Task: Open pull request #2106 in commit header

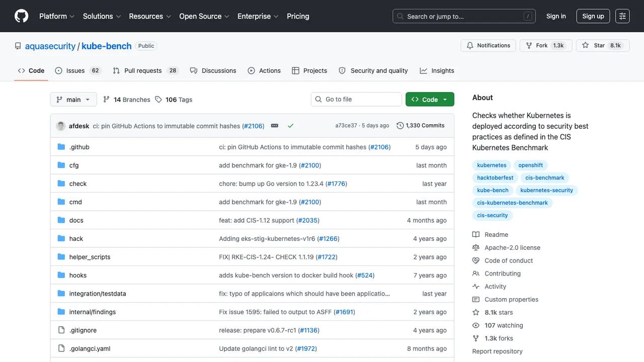Action: click(253, 126)
